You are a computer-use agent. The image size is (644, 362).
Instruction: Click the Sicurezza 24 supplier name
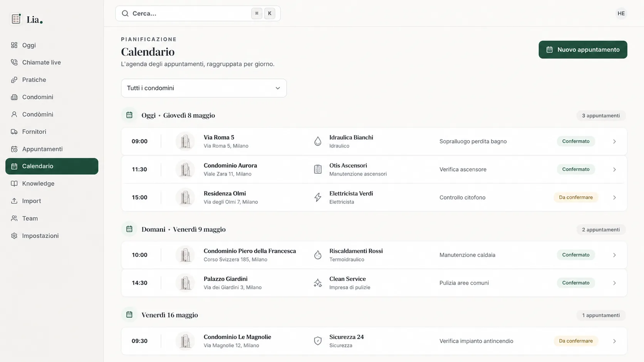[x=347, y=337]
